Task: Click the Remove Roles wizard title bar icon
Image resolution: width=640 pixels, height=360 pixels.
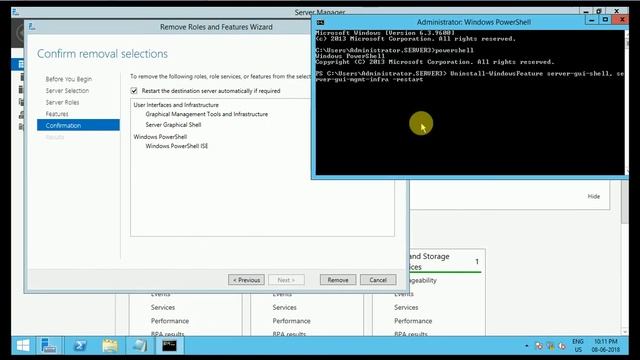Action: (32, 27)
